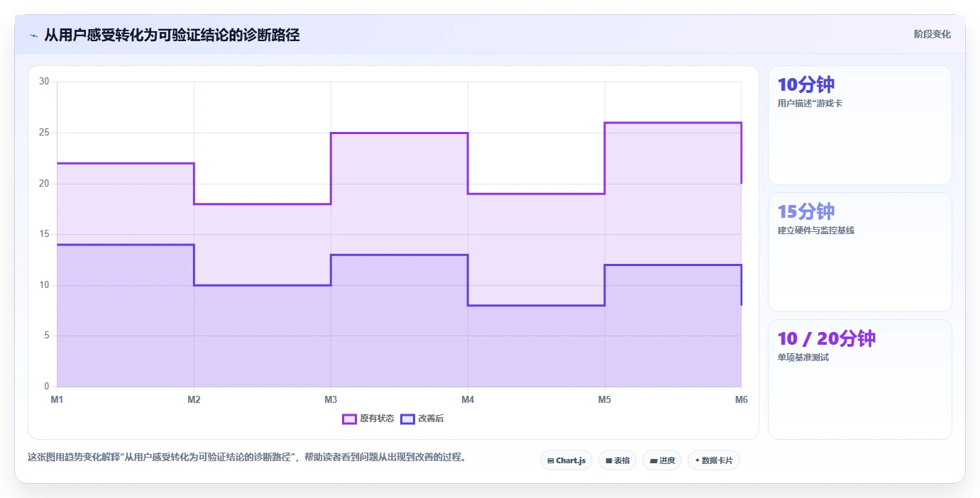Click the Chart.js pill tag
980x498 pixels.
tap(566, 460)
